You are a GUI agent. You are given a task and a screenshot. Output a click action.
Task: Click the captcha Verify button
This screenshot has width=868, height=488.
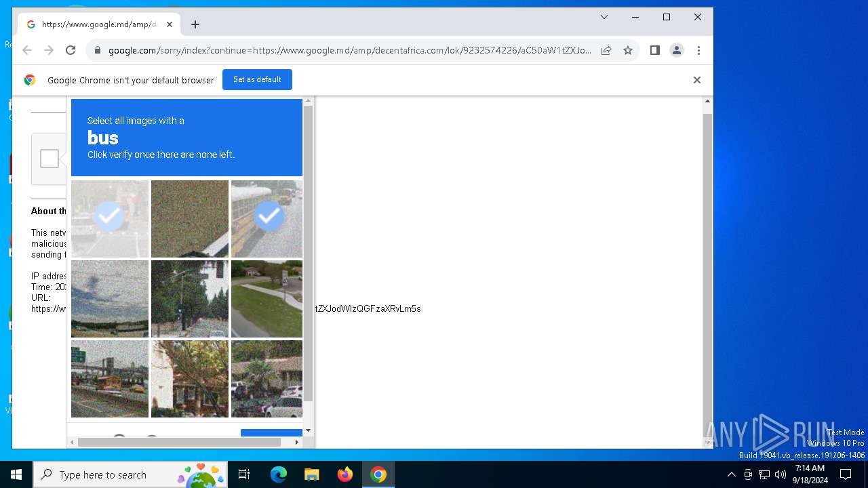pyautogui.click(x=271, y=432)
